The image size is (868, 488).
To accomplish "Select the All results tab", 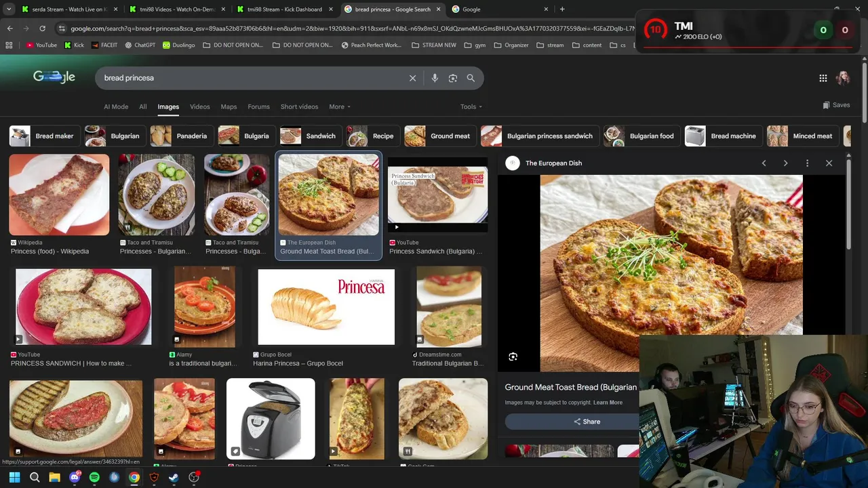I will click(x=143, y=106).
